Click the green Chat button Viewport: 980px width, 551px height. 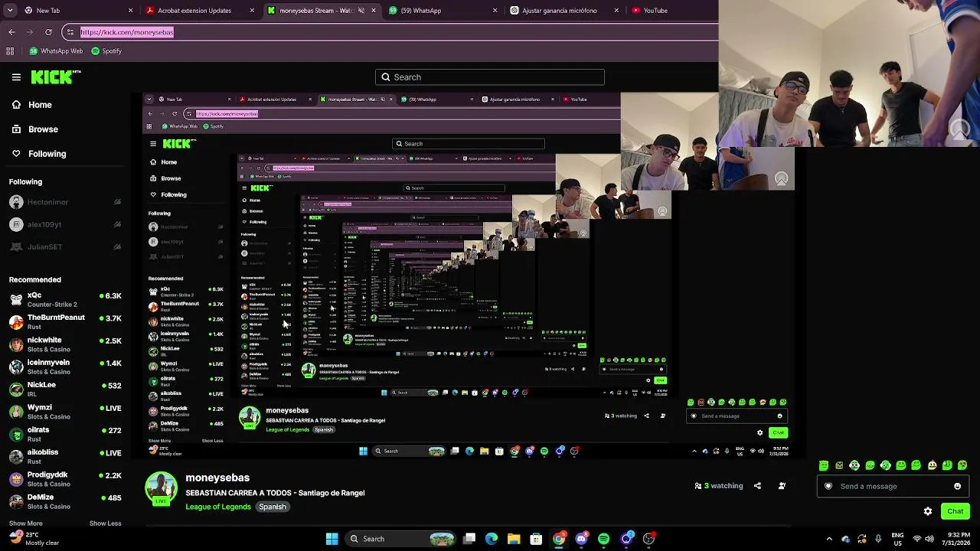tap(955, 511)
